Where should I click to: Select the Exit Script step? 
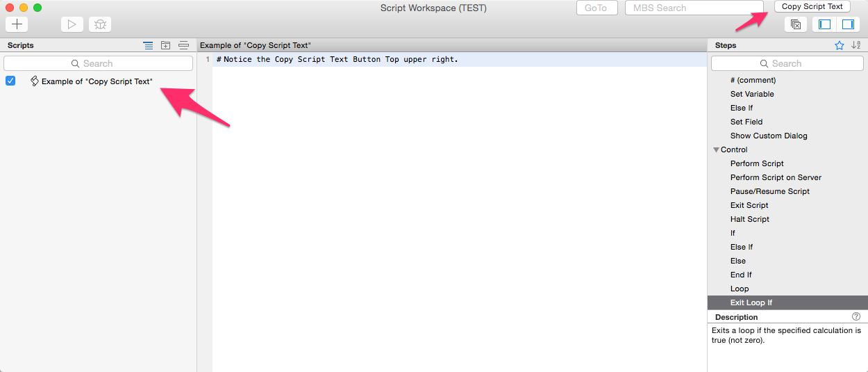click(x=749, y=205)
